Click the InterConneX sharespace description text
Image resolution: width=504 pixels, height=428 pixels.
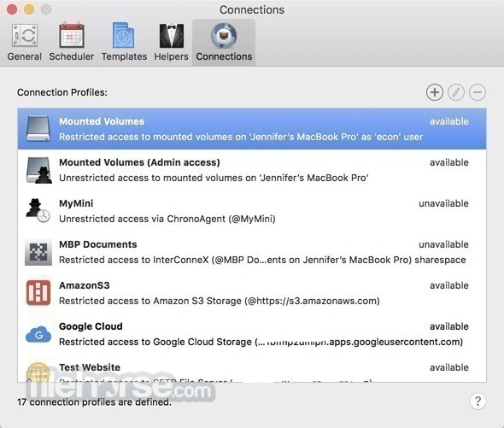pyautogui.click(x=262, y=260)
